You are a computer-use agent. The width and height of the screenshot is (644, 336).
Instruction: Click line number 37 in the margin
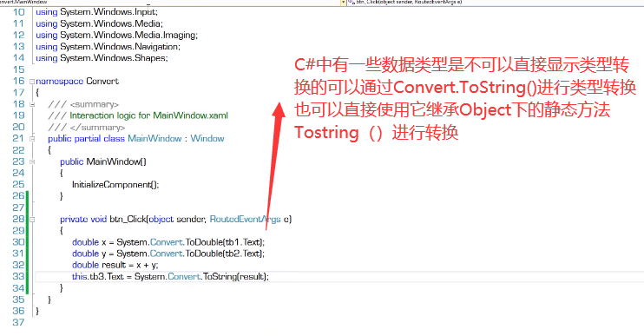click(x=18, y=322)
